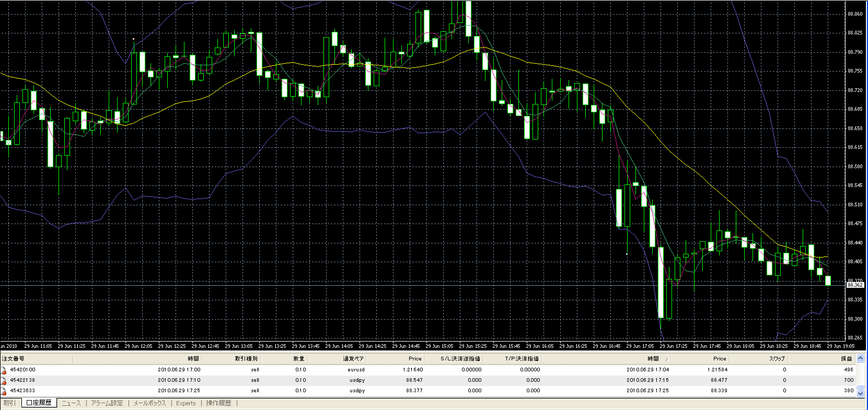This screenshot has width=868, height=410.
Task: Open the ニュース tab
Action: pyautogui.click(x=71, y=403)
